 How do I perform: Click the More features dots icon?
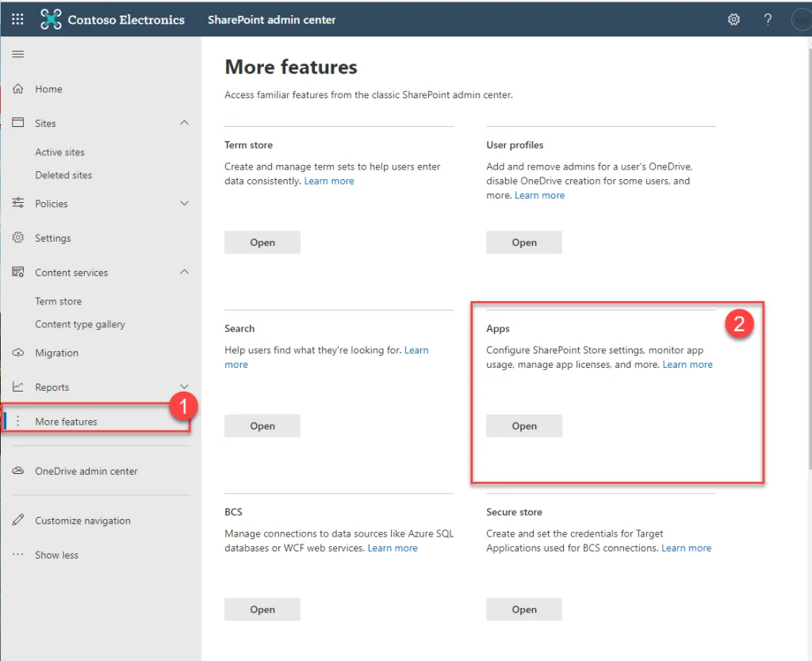(x=18, y=421)
